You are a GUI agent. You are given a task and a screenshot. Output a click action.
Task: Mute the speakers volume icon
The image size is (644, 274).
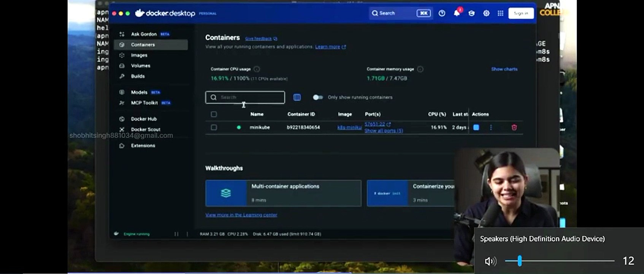[x=490, y=261]
